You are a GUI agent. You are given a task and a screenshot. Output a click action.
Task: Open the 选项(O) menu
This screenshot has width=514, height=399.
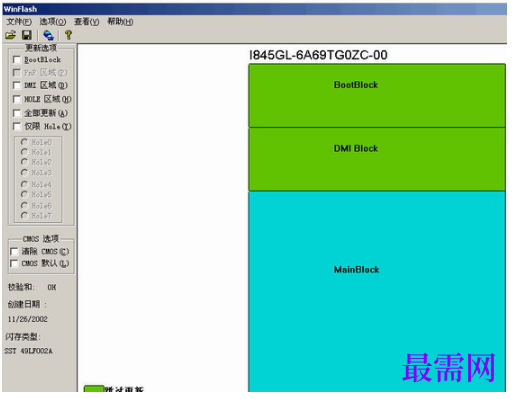(x=53, y=22)
